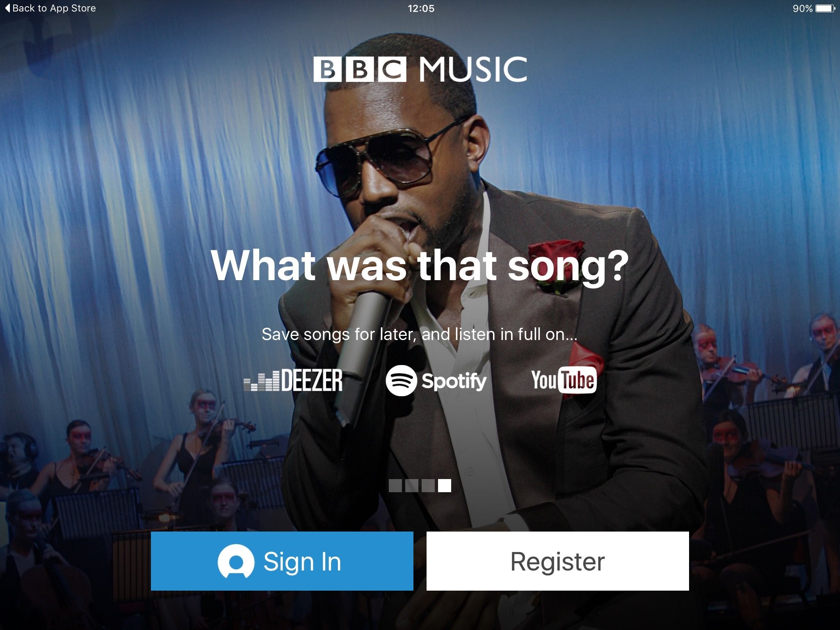Viewport: 840px width, 630px height.
Task: Select the fourth highlighted page indicator
Action: [445, 486]
